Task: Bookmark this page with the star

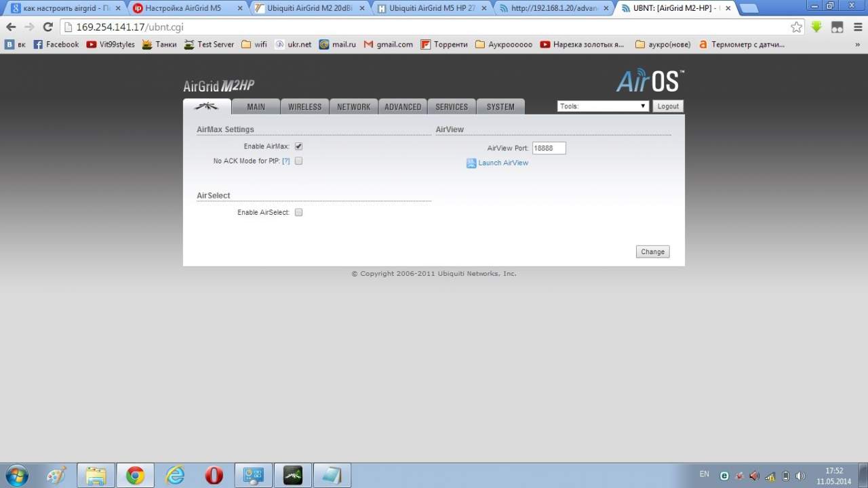Action: [x=797, y=27]
